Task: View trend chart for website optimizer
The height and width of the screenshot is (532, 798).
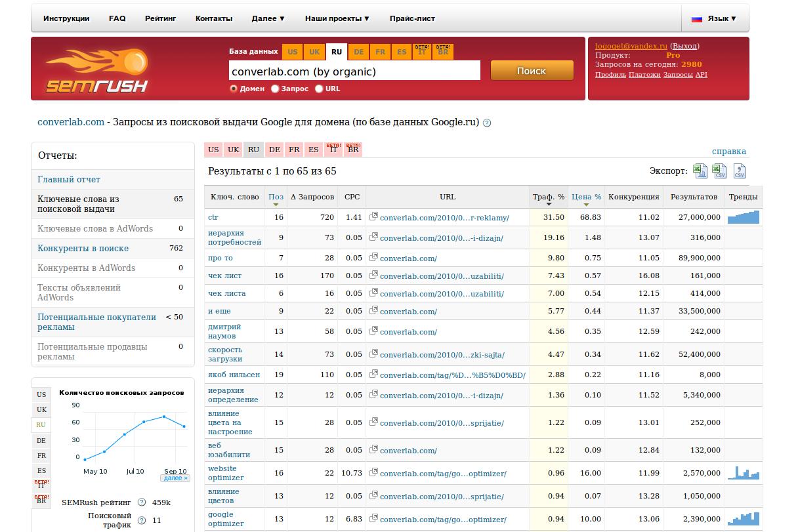Action: pos(743,472)
